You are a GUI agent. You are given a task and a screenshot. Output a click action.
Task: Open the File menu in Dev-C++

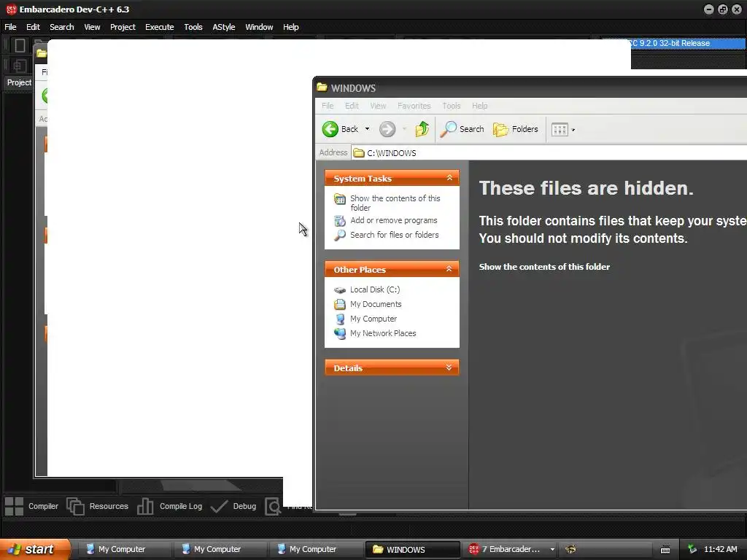click(10, 27)
